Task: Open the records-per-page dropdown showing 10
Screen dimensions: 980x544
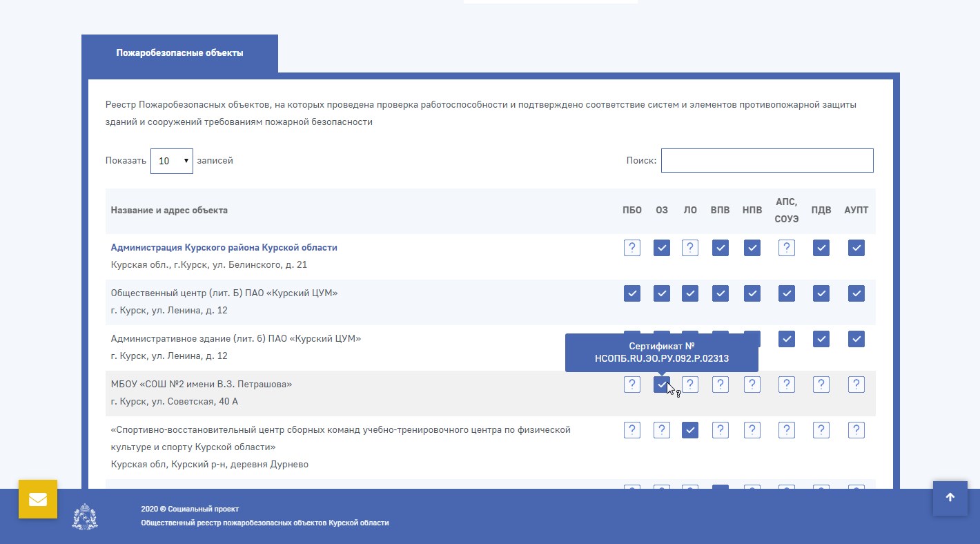Action: [172, 161]
